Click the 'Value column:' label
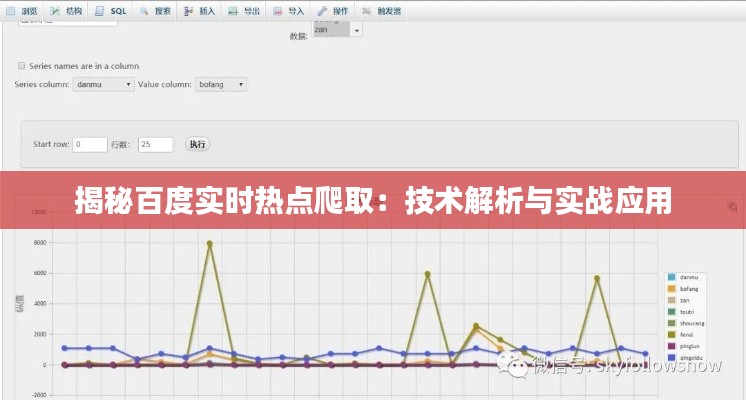Image resolution: width=746 pixels, height=400 pixels. pos(165,84)
